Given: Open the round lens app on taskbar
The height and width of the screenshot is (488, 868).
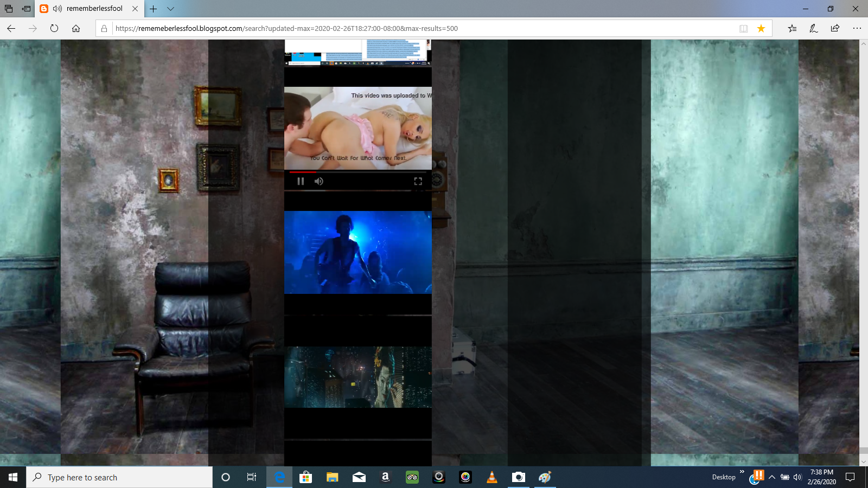Looking at the screenshot, I should click(x=439, y=477).
